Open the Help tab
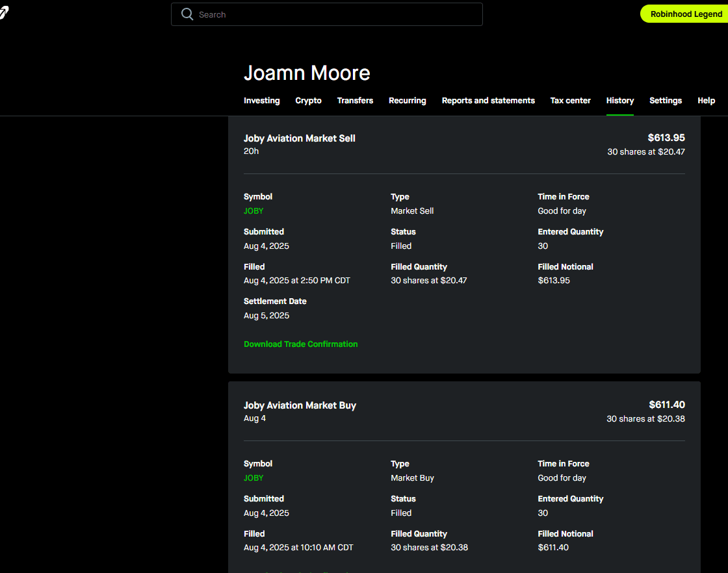Screen dimensions: 728x573 [x=706, y=101]
